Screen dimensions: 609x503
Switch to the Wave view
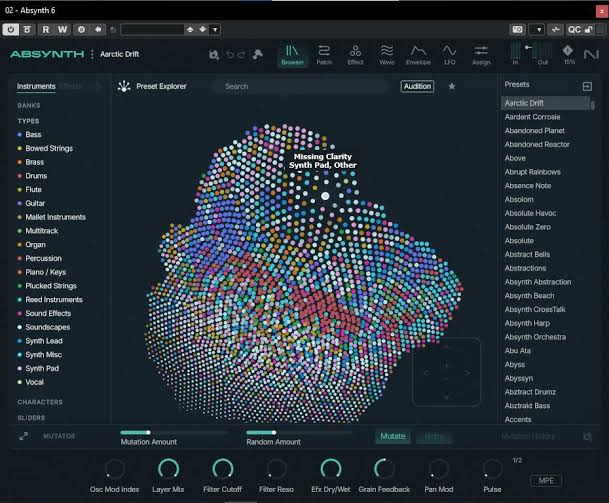(386, 55)
